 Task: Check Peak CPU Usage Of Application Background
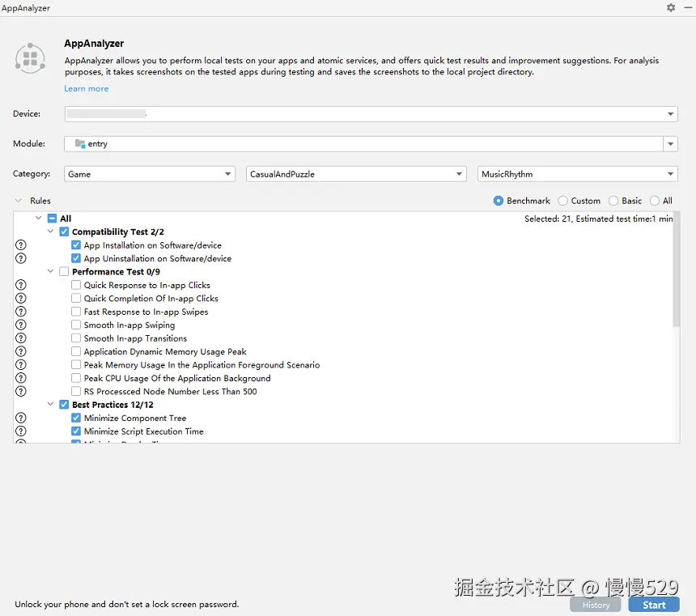coord(76,378)
